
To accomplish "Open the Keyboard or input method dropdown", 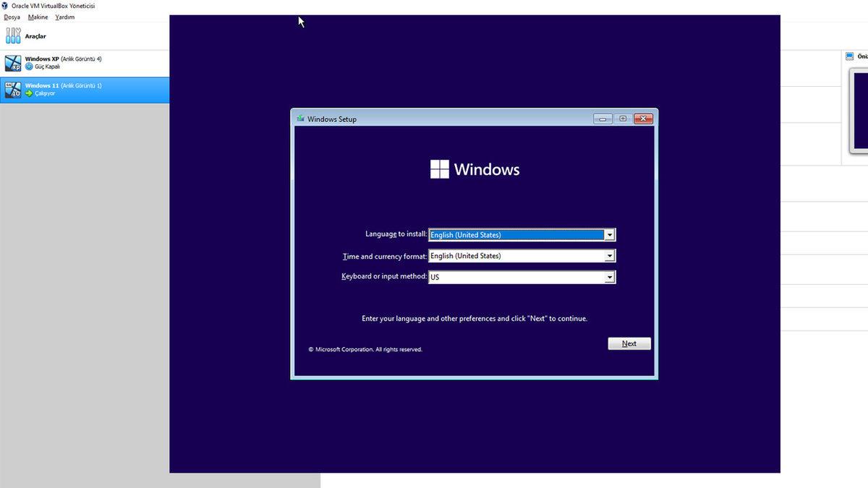I will (x=610, y=276).
